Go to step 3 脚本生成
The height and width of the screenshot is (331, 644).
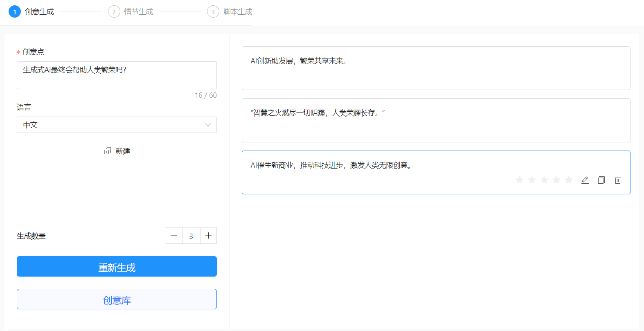click(230, 11)
